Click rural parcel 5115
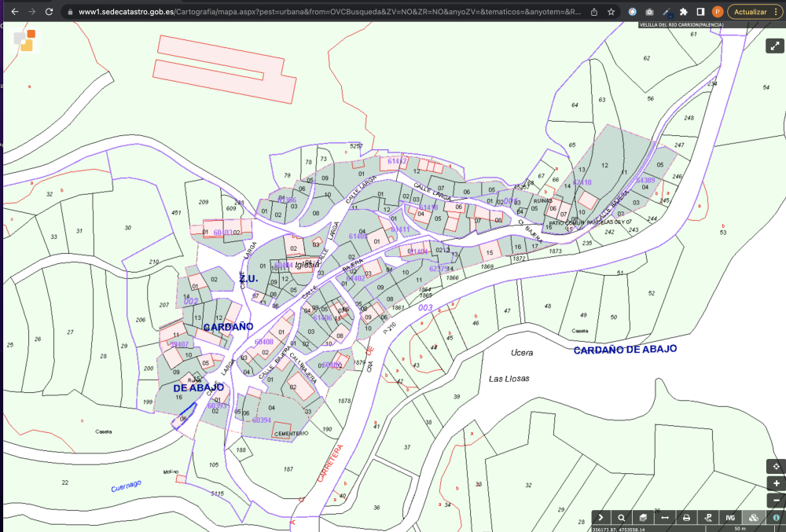The height and width of the screenshot is (532, 786). [217, 493]
